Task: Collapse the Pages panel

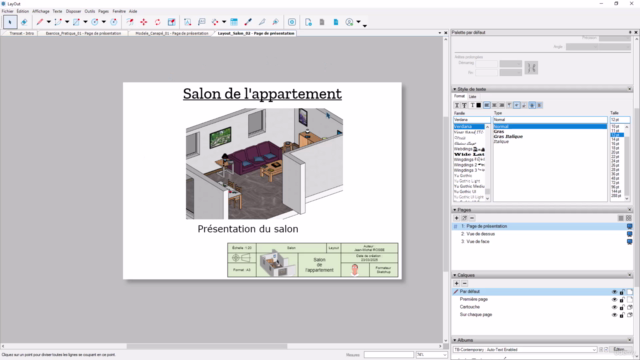Action: point(455,210)
